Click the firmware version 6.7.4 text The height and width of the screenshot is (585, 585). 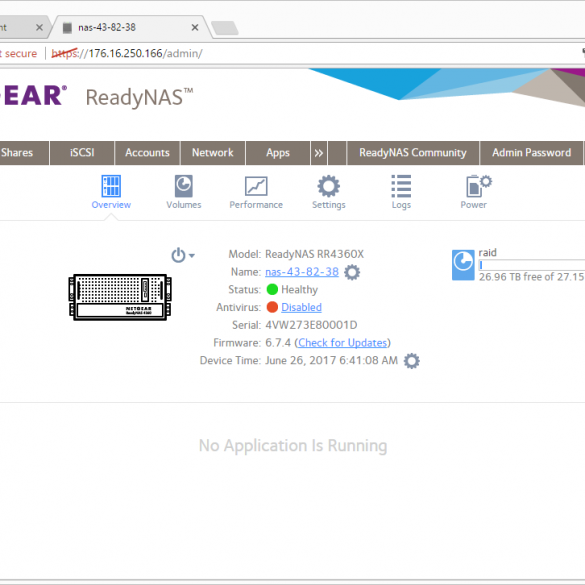tap(278, 342)
